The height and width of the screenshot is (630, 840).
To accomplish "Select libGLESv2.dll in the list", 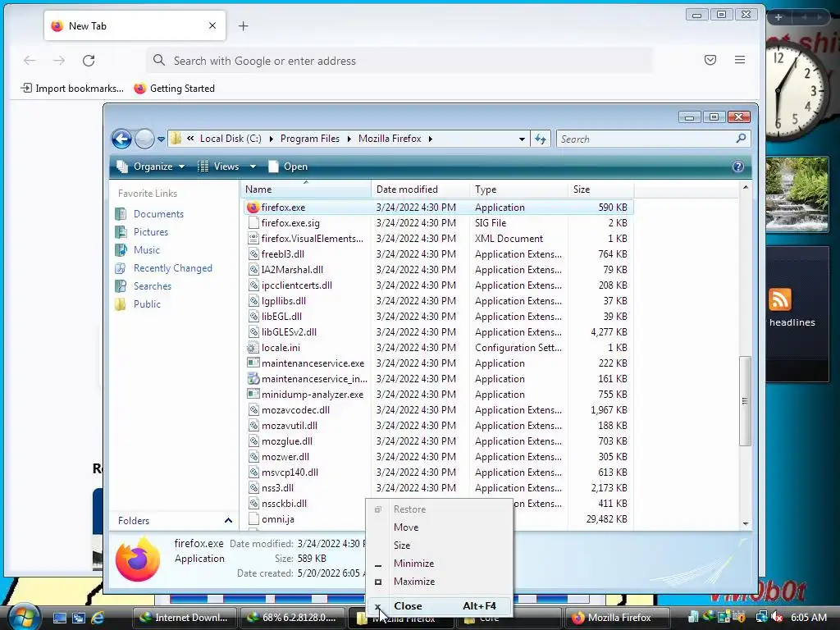I will [x=289, y=331].
